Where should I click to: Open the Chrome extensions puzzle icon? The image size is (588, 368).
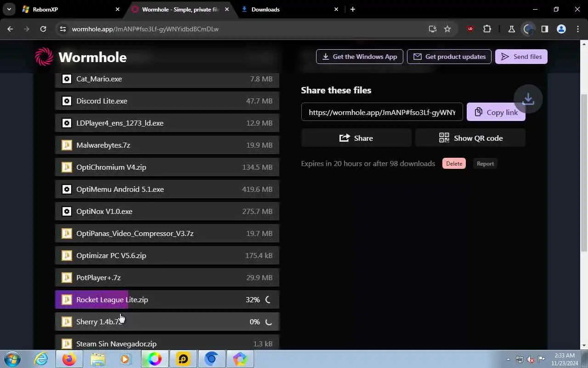487,29
